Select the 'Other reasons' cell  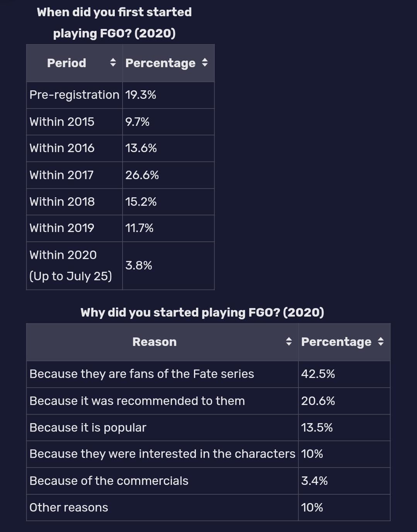click(x=162, y=507)
